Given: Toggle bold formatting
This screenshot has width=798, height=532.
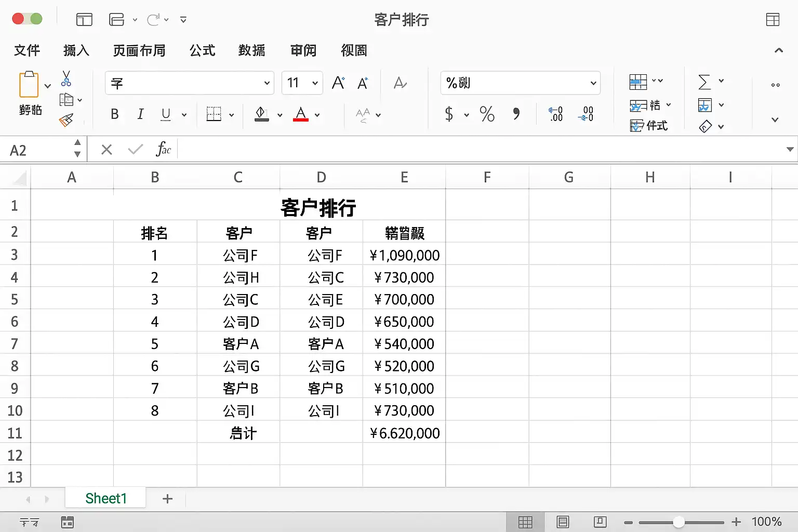Looking at the screenshot, I should tap(115, 114).
